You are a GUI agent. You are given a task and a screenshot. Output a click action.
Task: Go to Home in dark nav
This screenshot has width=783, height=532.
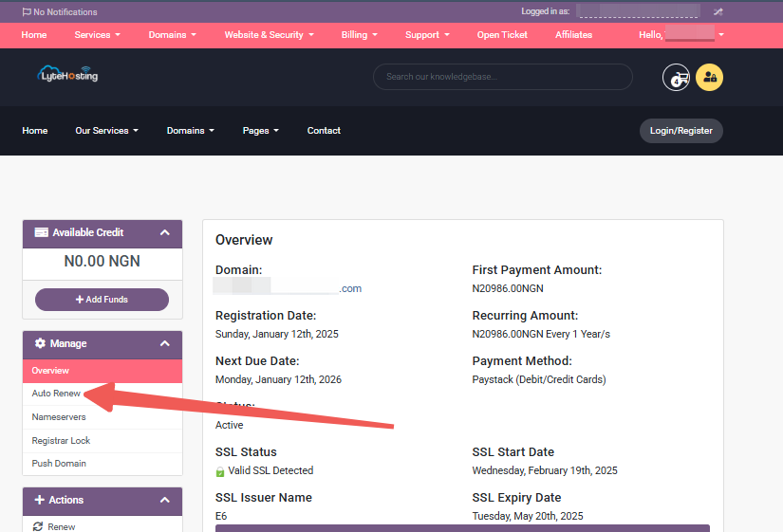point(35,131)
